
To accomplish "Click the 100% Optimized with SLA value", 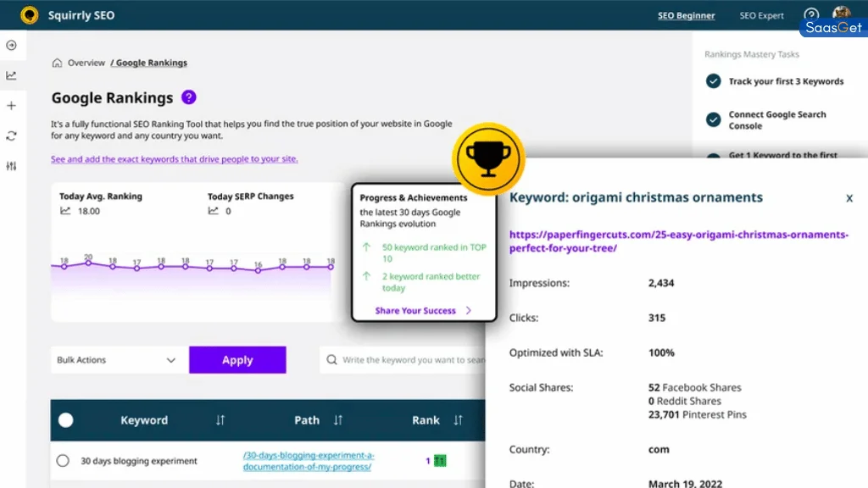I will (661, 352).
